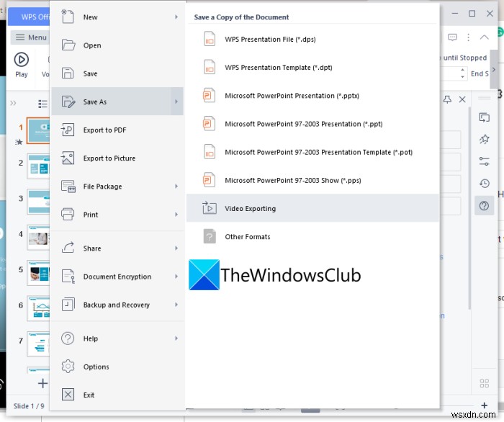Click zoom in plus at bottom right
The image size is (504, 422).
(x=484, y=405)
